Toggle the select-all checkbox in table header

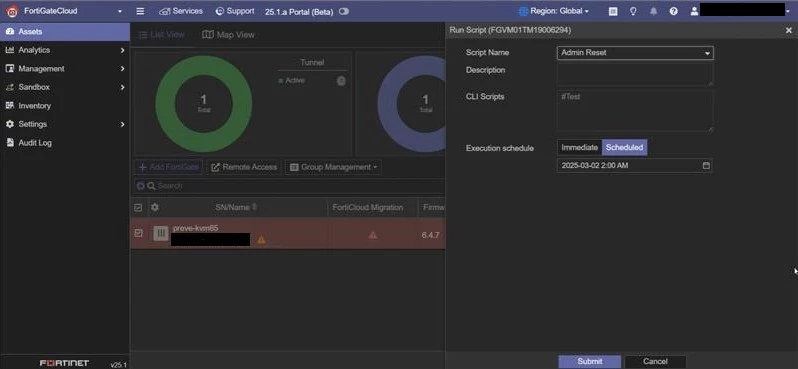pos(138,207)
